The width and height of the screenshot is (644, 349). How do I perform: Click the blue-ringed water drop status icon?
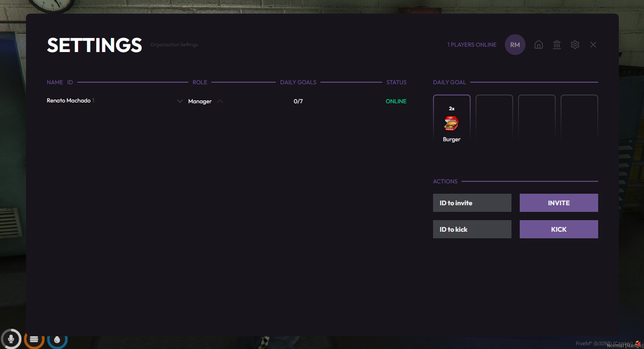point(57,340)
